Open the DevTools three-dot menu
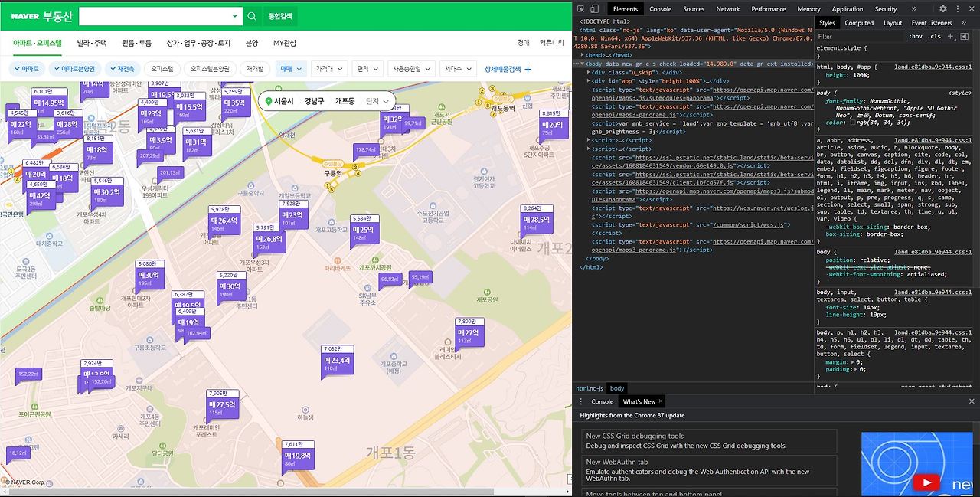Viewport: 980px width, 497px height. click(x=957, y=8)
